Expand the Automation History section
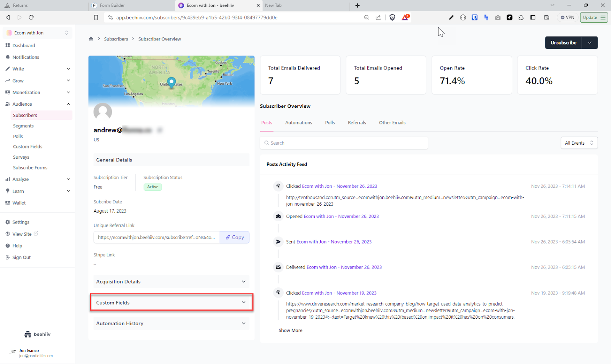 click(x=171, y=323)
